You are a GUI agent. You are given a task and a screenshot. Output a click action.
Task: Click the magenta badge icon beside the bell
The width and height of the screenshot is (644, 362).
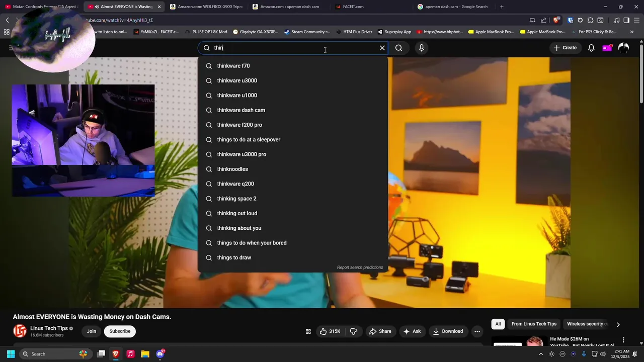(607, 48)
